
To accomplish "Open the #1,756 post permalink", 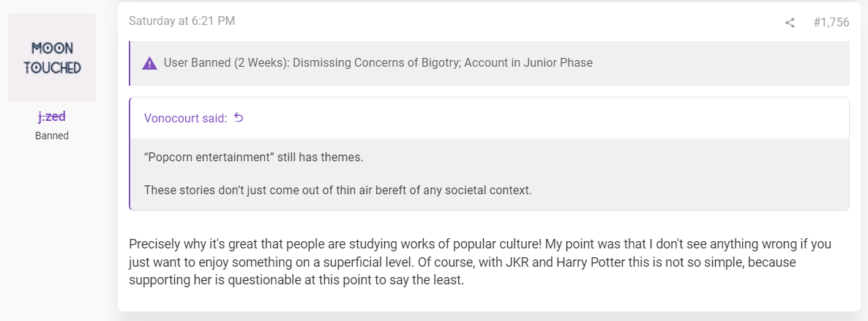I will pos(831,23).
